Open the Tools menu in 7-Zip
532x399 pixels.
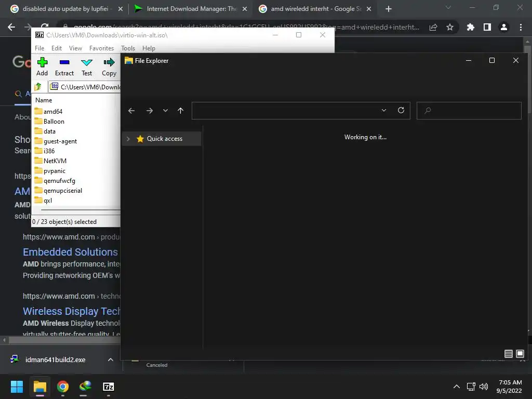128,48
